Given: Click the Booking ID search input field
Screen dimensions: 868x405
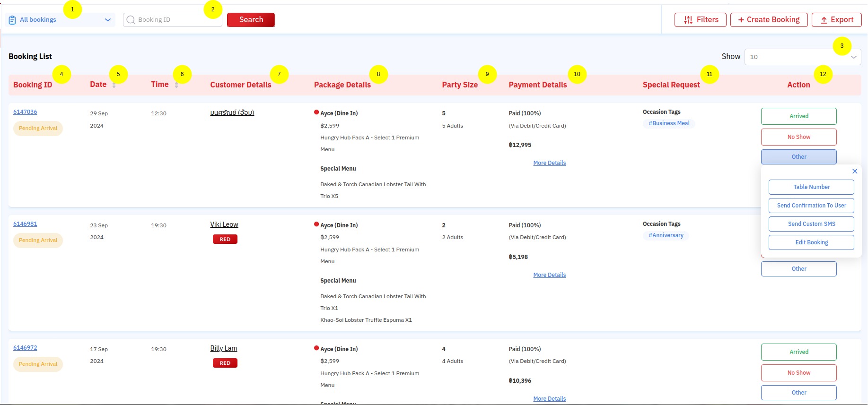Looking at the screenshot, I should pyautogui.click(x=175, y=20).
